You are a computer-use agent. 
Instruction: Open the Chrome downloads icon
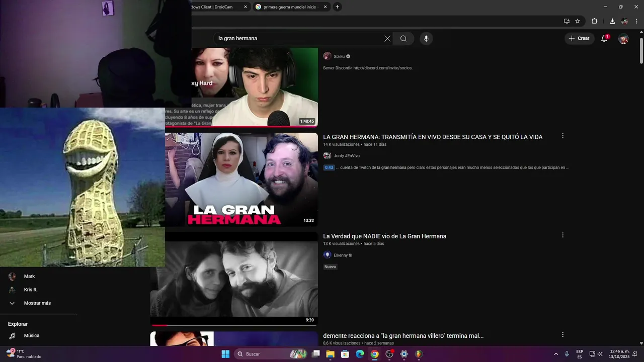(612, 21)
